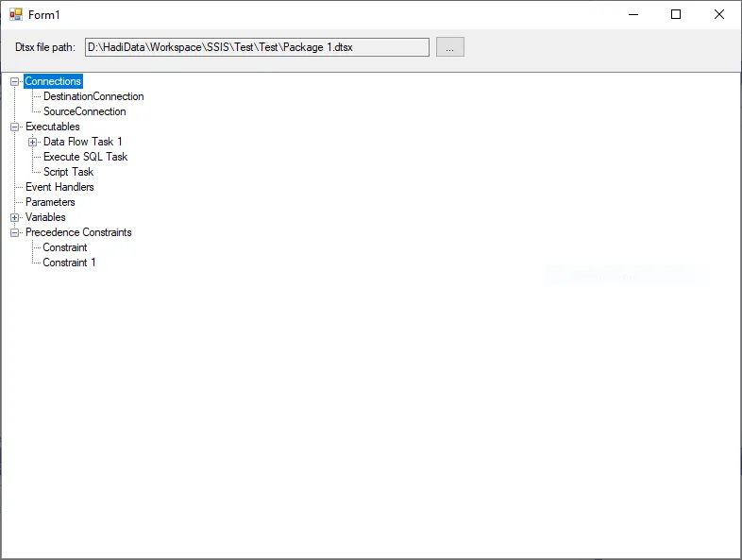Open the browse button with three dots
This screenshot has width=742, height=560.
coord(450,47)
